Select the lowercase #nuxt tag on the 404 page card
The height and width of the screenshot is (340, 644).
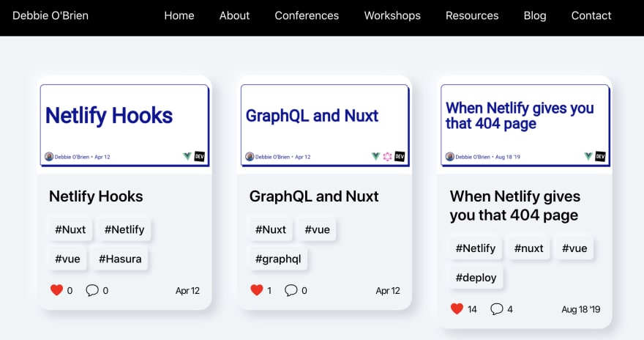coord(528,248)
